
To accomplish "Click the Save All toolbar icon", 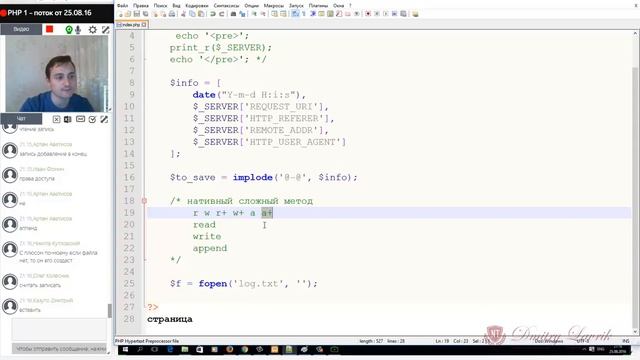I will pyautogui.click(x=145, y=14).
